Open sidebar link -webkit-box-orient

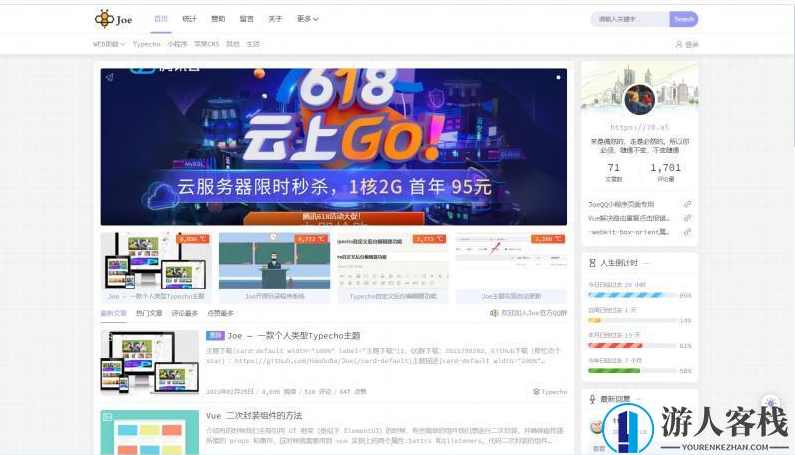click(x=629, y=232)
